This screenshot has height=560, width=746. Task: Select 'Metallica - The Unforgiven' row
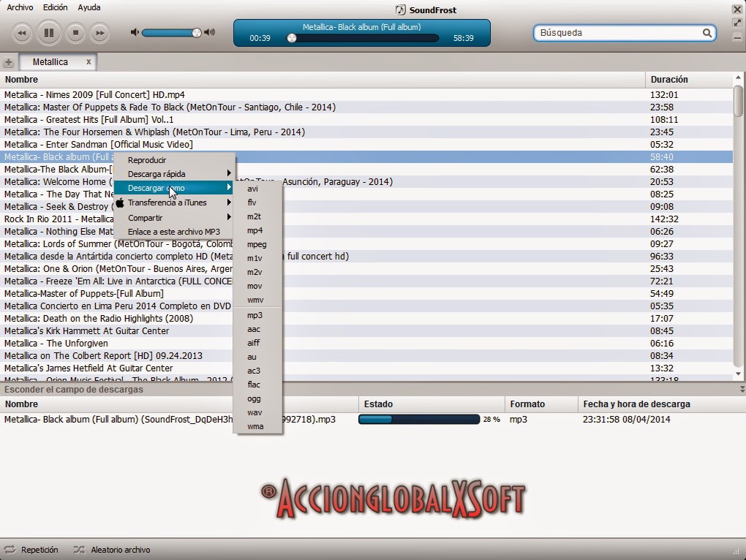366,343
